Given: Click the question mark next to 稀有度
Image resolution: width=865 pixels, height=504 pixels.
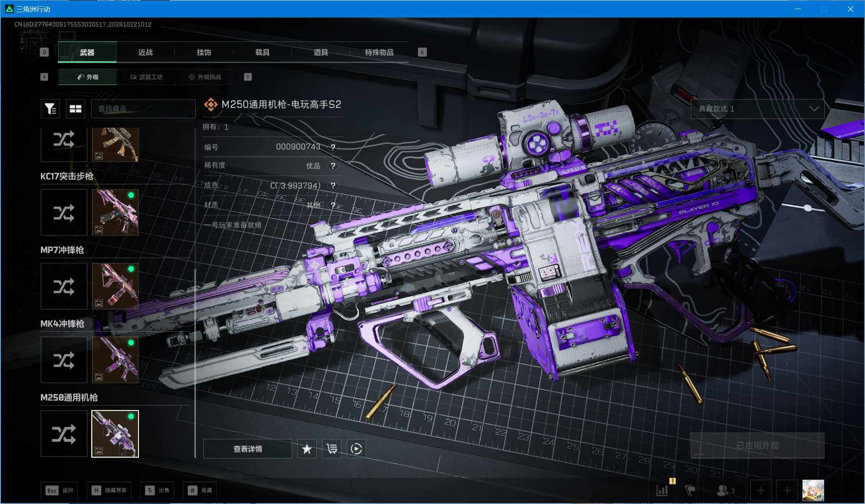Looking at the screenshot, I should point(333,166).
